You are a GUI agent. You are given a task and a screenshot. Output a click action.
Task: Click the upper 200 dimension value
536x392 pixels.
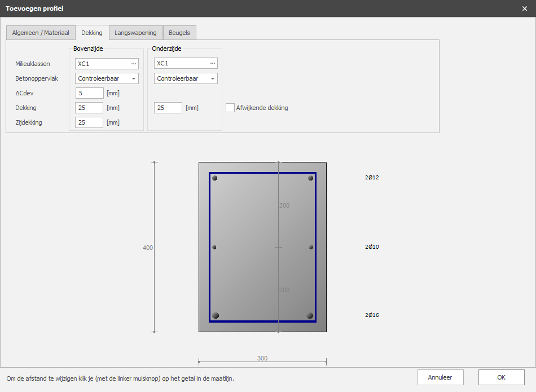[x=284, y=205]
